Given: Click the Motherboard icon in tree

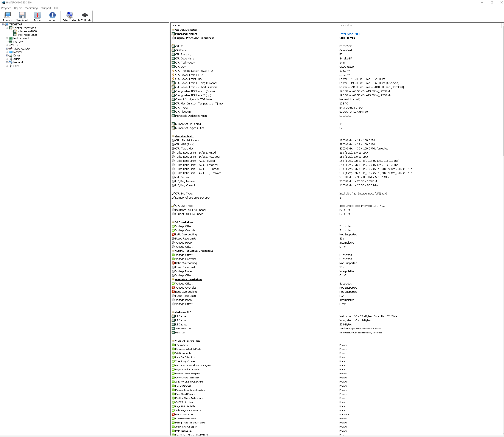Looking at the screenshot, I should (11, 38).
